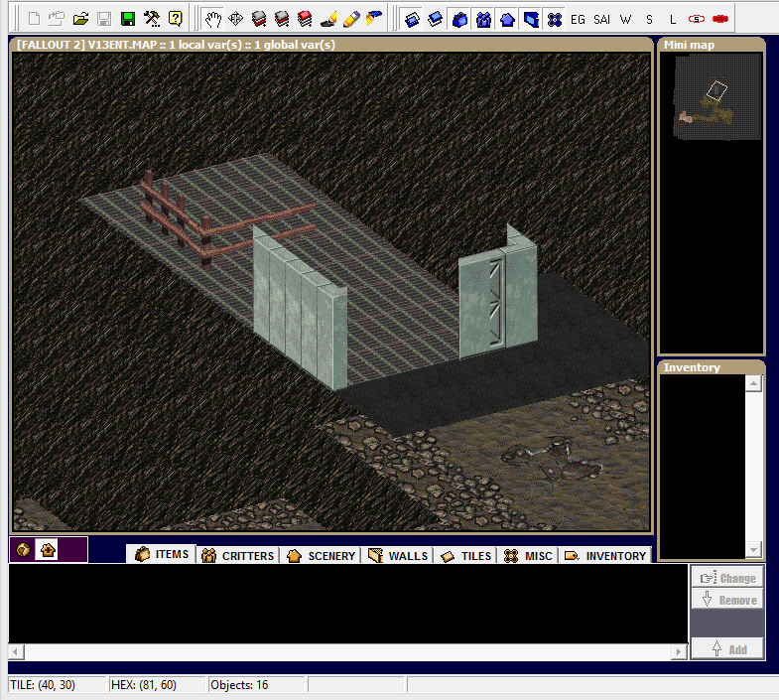The height and width of the screenshot is (700, 779).
Task: Click the Inventory panel scroll down arrow
Action: 753,549
